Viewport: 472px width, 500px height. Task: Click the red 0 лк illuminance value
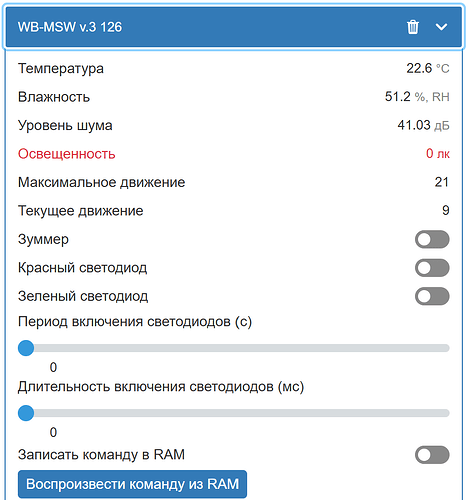(x=438, y=154)
